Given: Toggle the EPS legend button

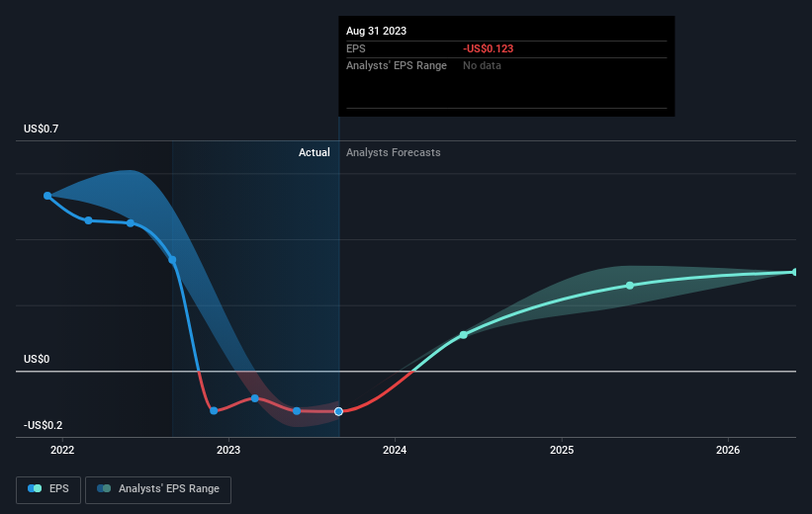Looking at the screenshot, I should pyautogui.click(x=48, y=489).
